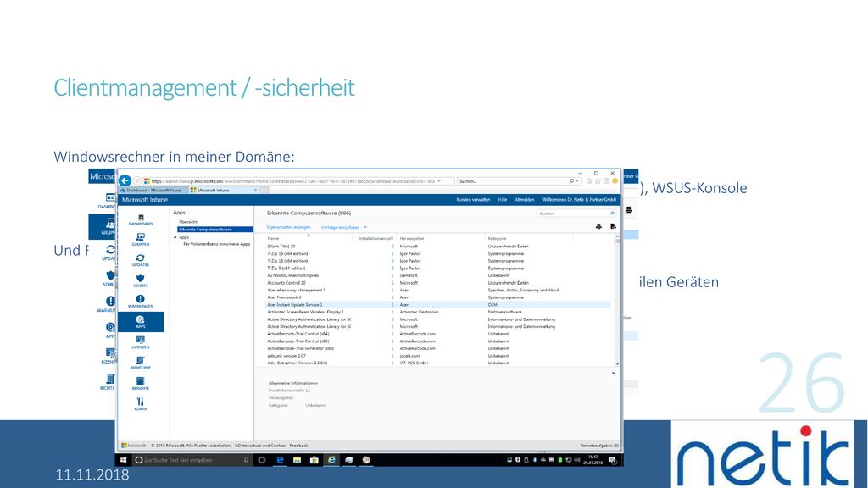Open the Lizenzen section in Intune sidebar

click(141, 342)
